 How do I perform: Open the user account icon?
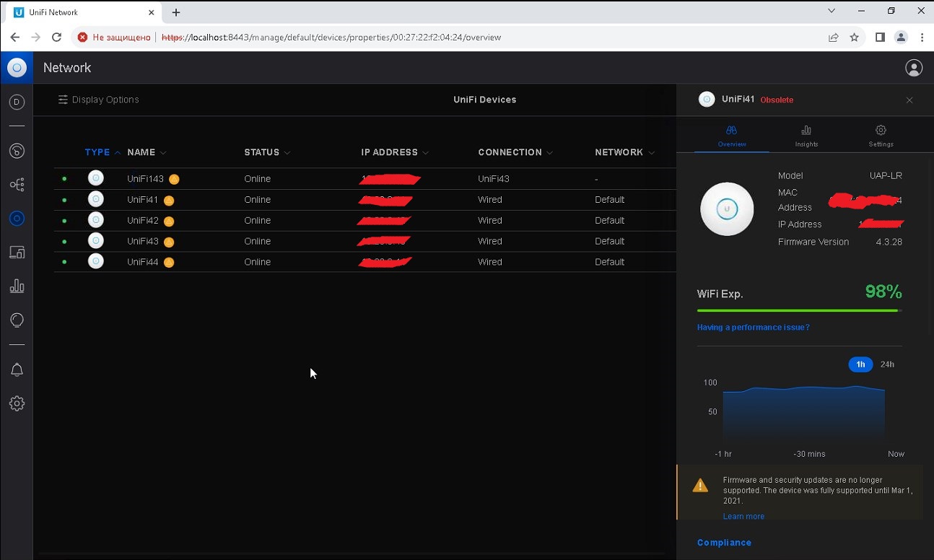click(x=914, y=68)
